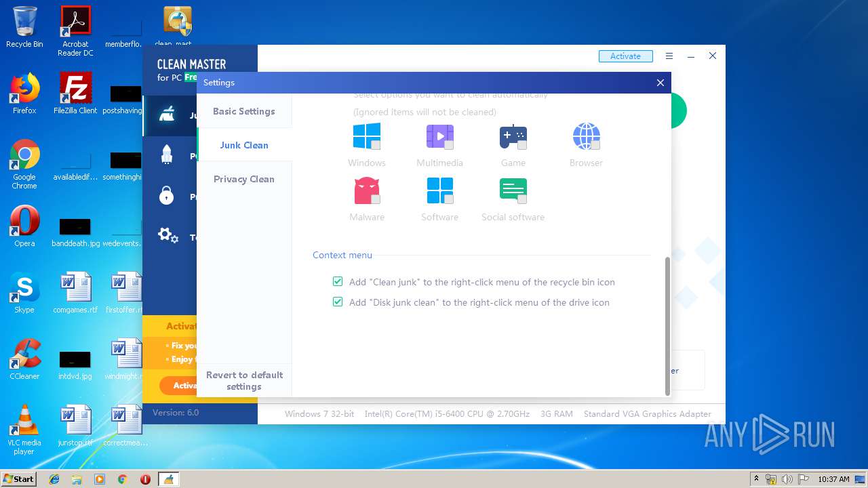The width and height of the screenshot is (868, 488).
Task: Select the Malware junk category icon
Action: pyautogui.click(x=366, y=190)
